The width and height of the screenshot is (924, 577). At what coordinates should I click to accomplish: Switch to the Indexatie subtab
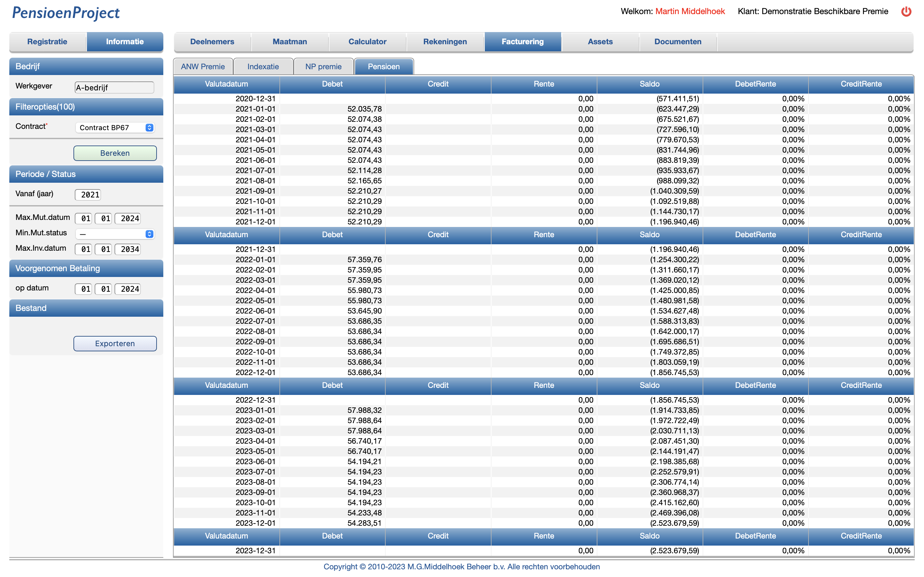click(263, 66)
